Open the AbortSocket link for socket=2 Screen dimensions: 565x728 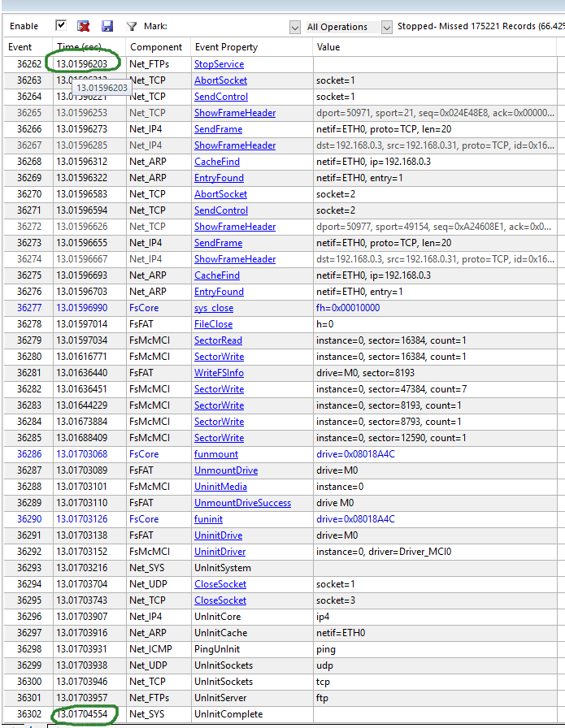pyautogui.click(x=220, y=194)
